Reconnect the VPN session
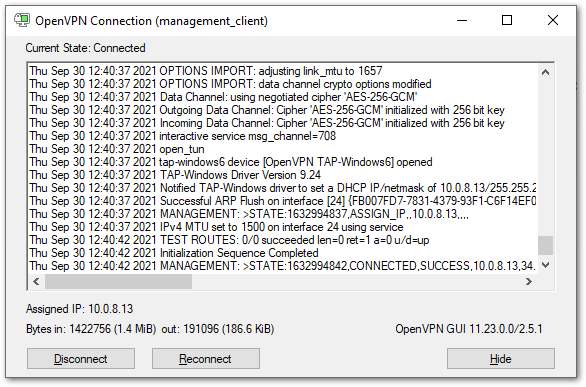 click(206, 359)
